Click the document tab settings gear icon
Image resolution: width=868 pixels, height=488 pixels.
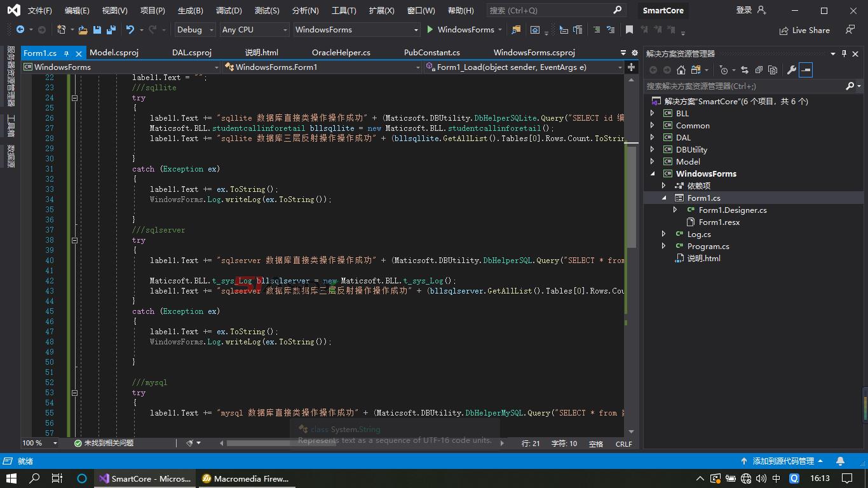[x=634, y=53]
